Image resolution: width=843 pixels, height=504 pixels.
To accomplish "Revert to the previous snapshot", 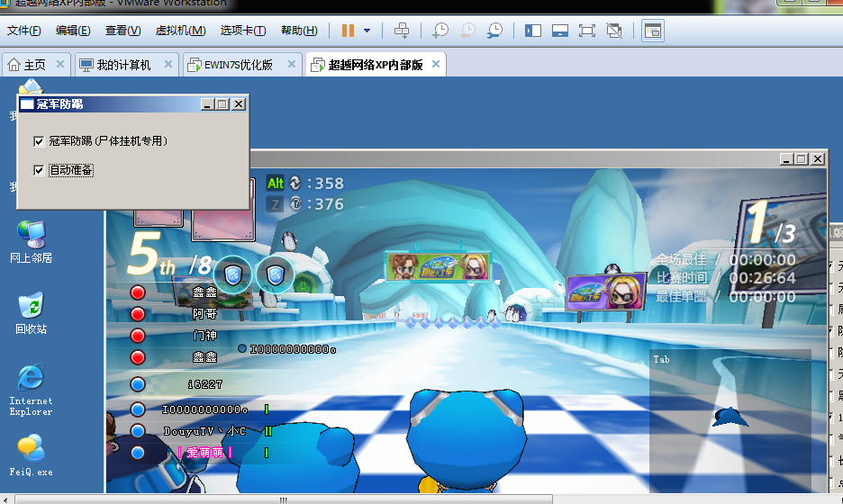I will (x=467, y=31).
